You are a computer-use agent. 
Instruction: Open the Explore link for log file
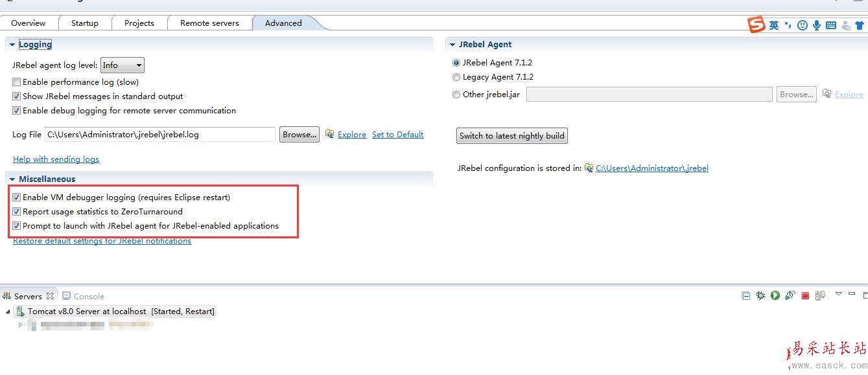352,135
